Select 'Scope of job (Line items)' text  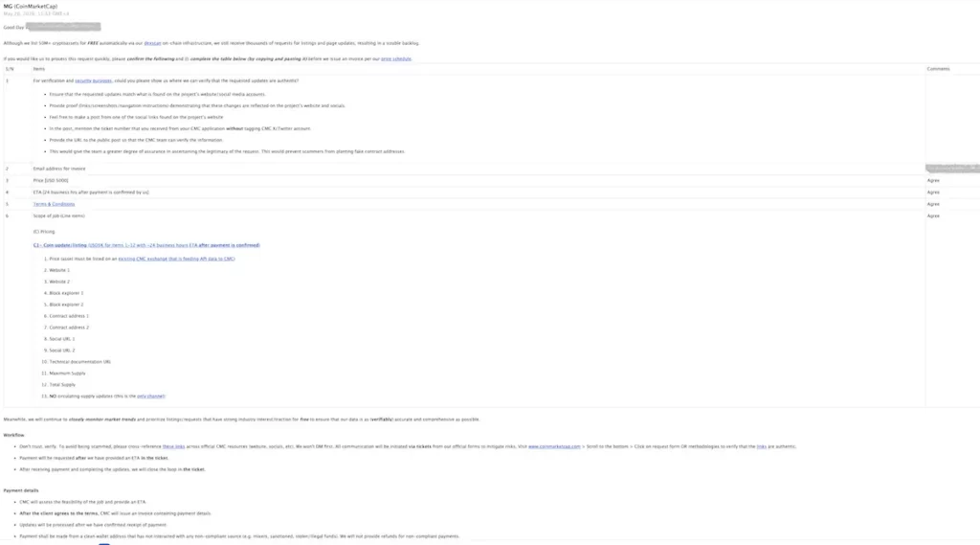[58, 216]
